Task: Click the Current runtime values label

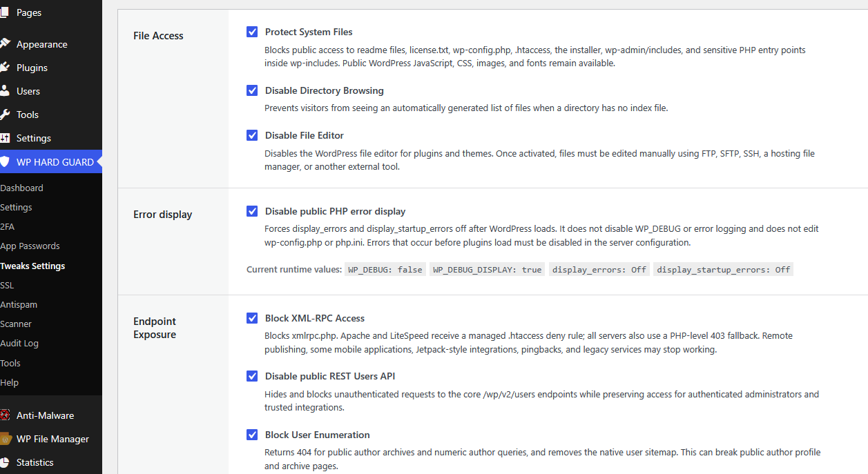Action: coord(294,269)
